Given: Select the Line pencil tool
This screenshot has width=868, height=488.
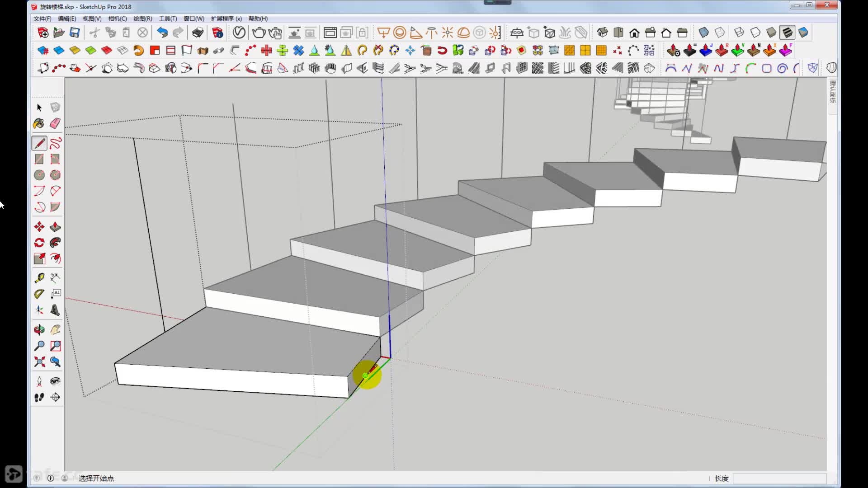Looking at the screenshot, I should (x=39, y=143).
